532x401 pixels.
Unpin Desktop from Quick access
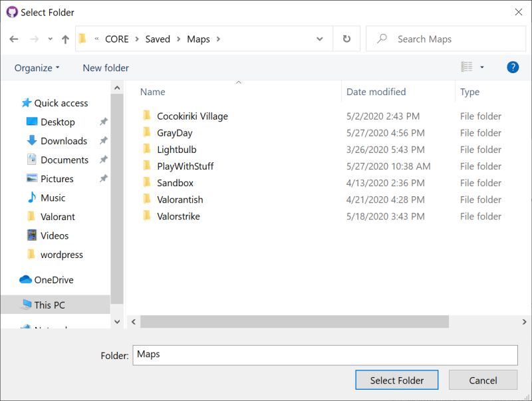(103, 122)
